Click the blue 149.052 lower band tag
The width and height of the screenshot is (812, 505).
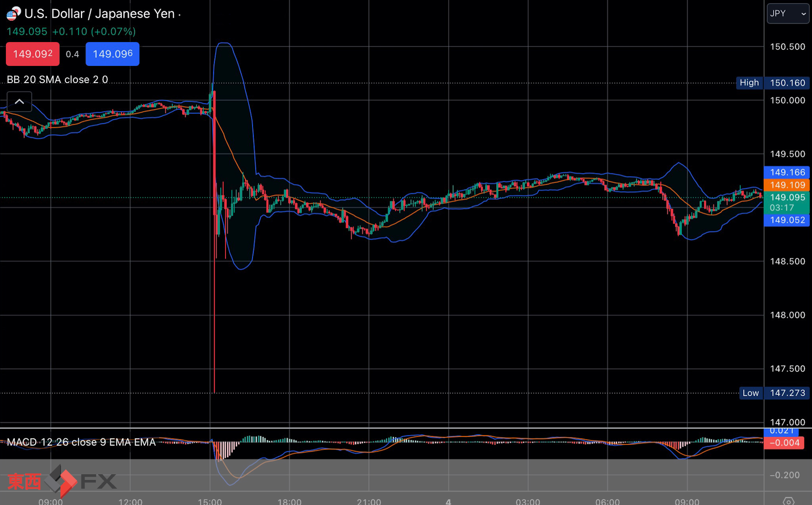click(x=787, y=220)
